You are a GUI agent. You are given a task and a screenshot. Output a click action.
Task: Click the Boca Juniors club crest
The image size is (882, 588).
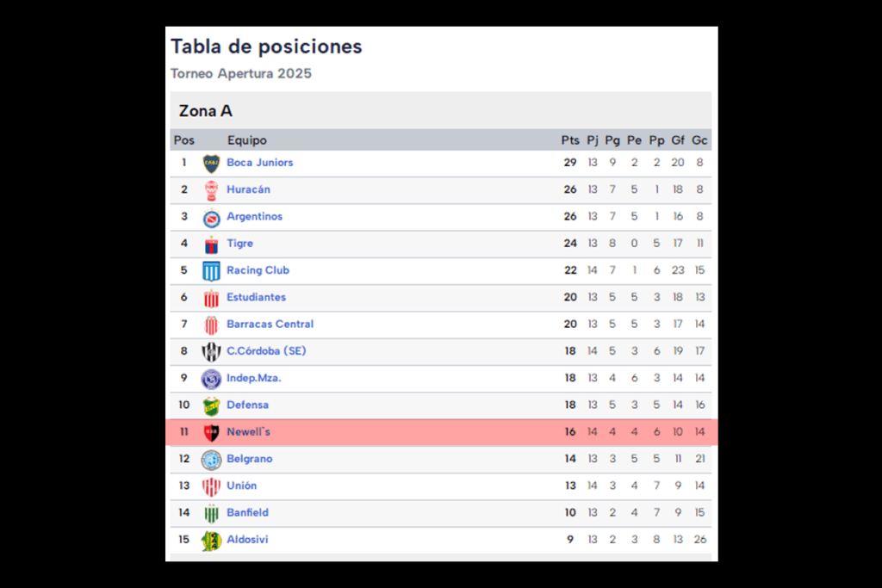click(x=211, y=164)
